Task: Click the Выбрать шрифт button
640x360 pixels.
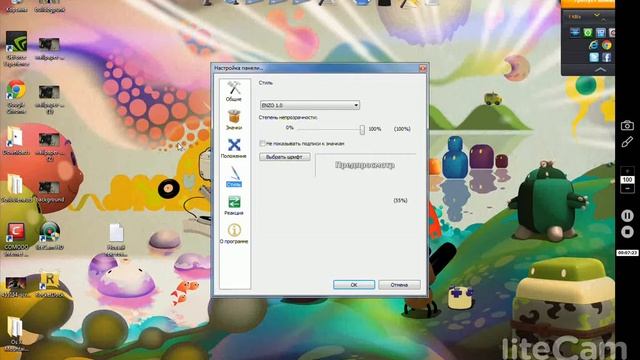Action: tap(284, 157)
